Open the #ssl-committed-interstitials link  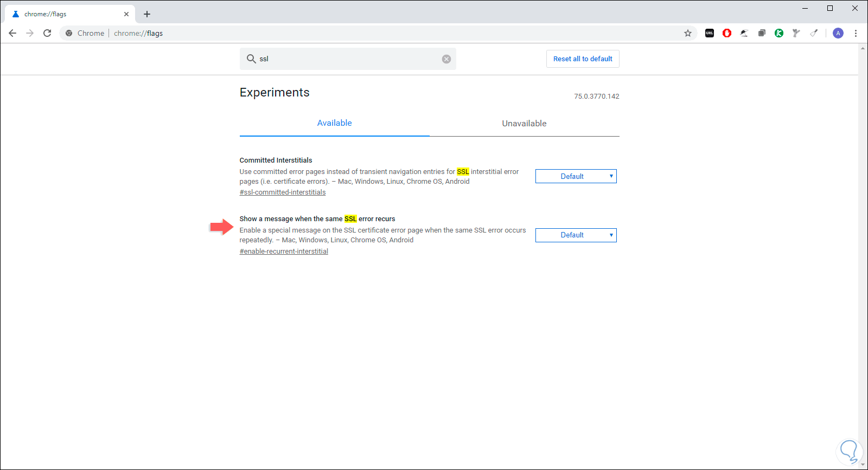pyautogui.click(x=283, y=192)
